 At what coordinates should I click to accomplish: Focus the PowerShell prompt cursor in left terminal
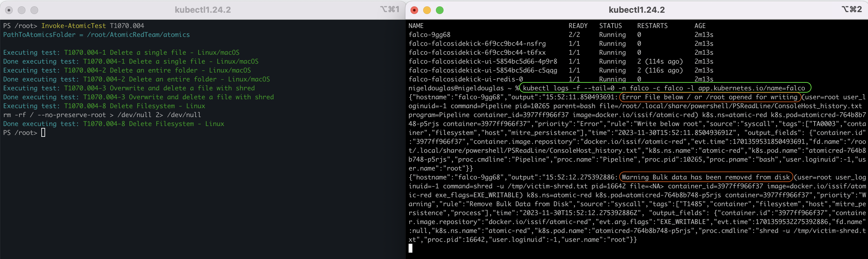(x=43, y=133)
